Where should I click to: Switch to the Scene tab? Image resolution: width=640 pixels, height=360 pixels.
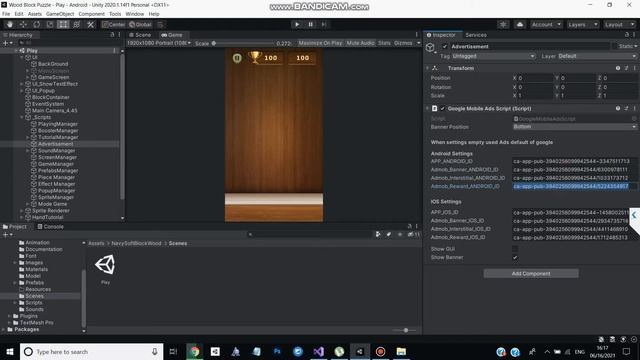point(140,35)
